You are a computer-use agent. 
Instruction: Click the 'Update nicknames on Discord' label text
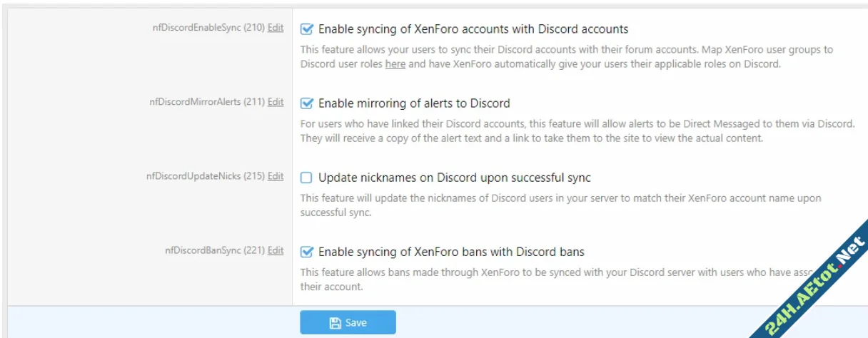click(454, 178)
